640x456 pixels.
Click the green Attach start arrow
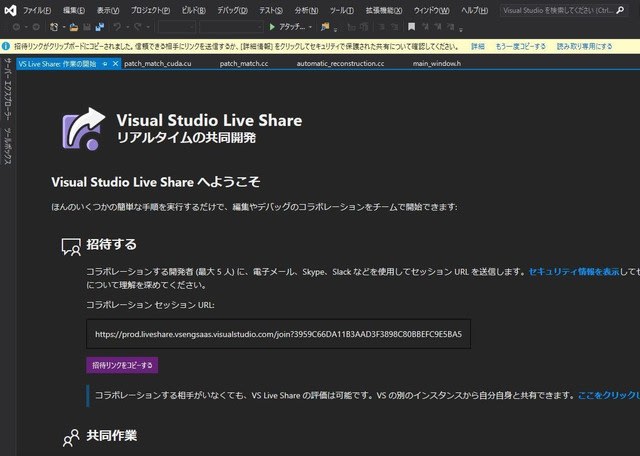coord(272,27)
